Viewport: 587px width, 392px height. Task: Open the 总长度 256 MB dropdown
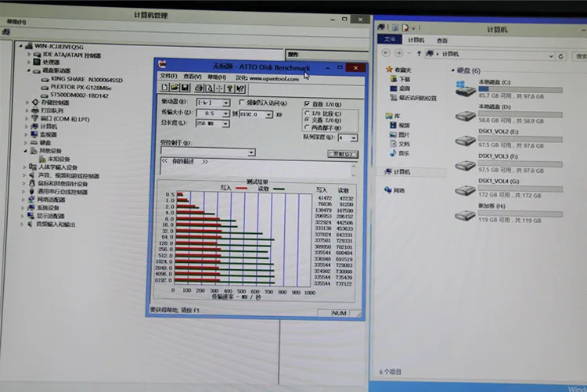click(225, 124)
